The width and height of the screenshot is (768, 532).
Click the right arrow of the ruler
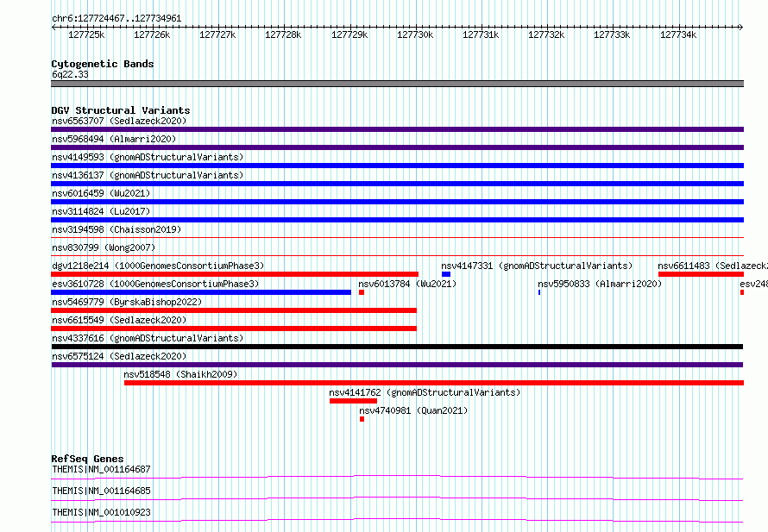[x=740, y=28]
